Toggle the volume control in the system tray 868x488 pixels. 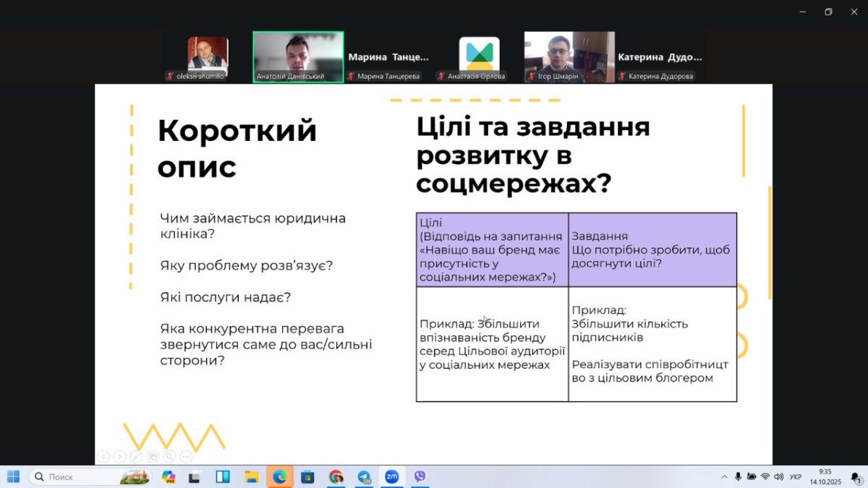point(778,476)
